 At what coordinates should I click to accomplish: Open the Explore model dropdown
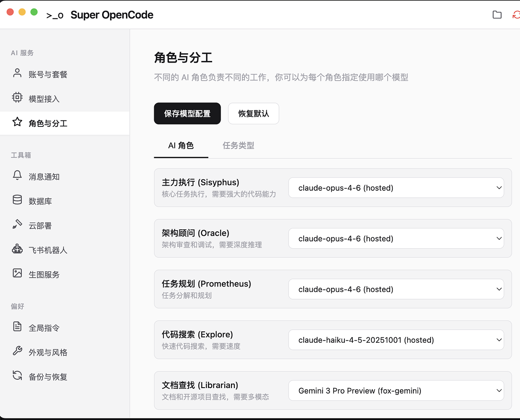396,340
